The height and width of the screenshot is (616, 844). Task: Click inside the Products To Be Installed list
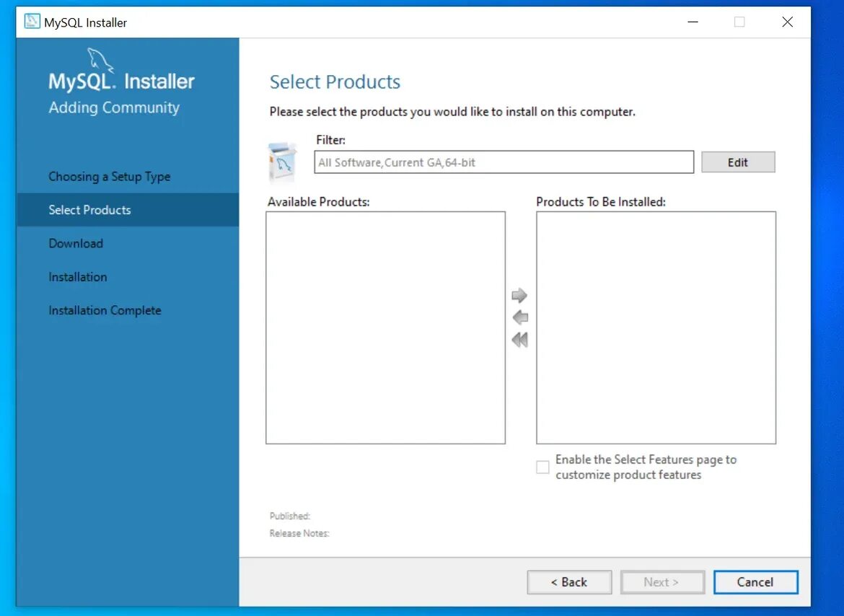pos(656,327)
